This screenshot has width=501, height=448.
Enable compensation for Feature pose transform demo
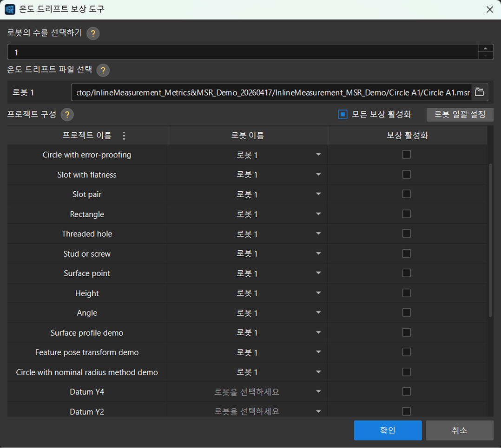406,352
